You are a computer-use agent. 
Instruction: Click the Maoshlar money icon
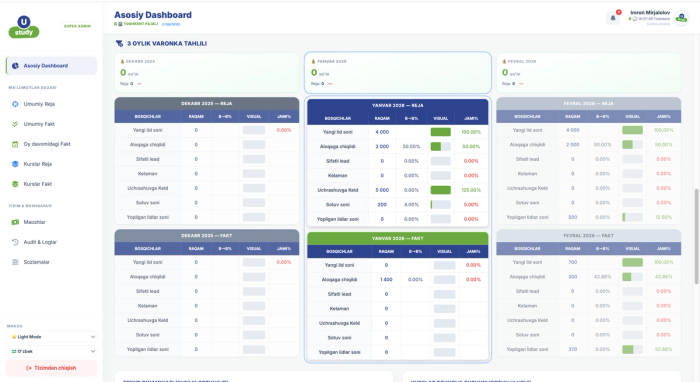click(x=15, y=222)
